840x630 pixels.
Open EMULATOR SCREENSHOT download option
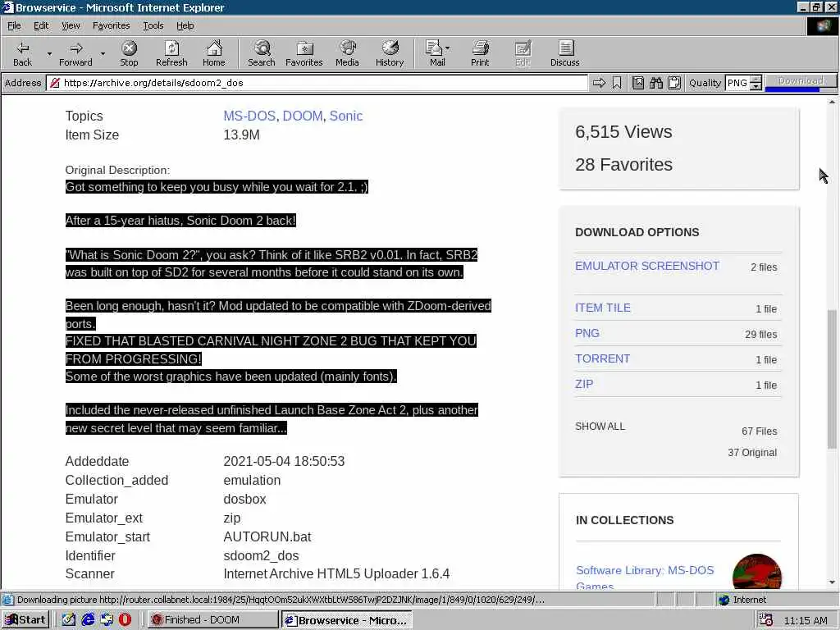point(646,267)
